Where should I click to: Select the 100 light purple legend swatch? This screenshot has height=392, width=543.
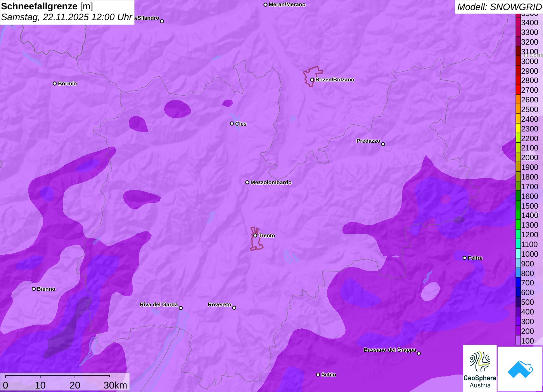pyautogui.click(x=518, y=341)
